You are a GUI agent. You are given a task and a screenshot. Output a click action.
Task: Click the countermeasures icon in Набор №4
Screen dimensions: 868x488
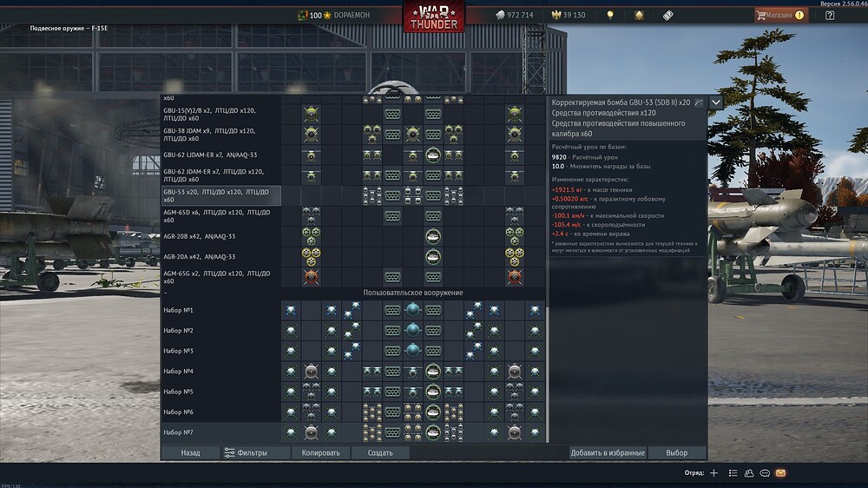coord(392,371)
